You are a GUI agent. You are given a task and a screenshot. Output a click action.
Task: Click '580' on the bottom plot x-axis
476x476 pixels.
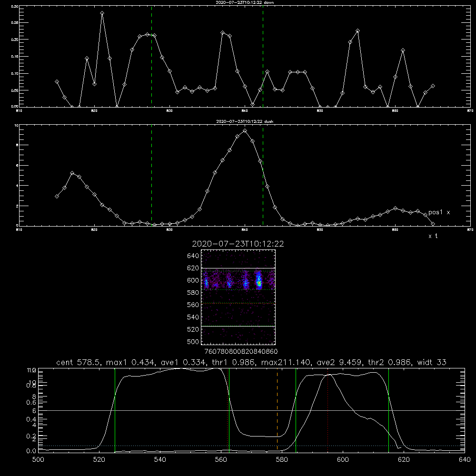click(x=282, y=460)
